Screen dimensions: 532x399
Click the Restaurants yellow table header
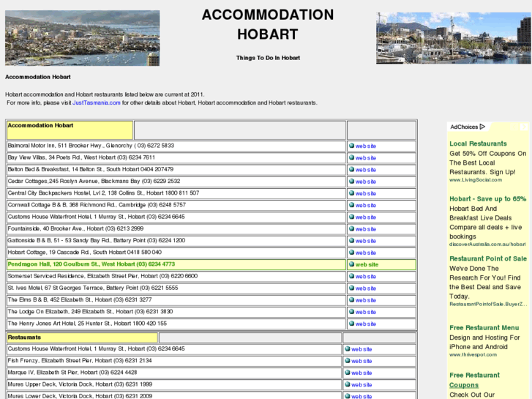point(82,338)
